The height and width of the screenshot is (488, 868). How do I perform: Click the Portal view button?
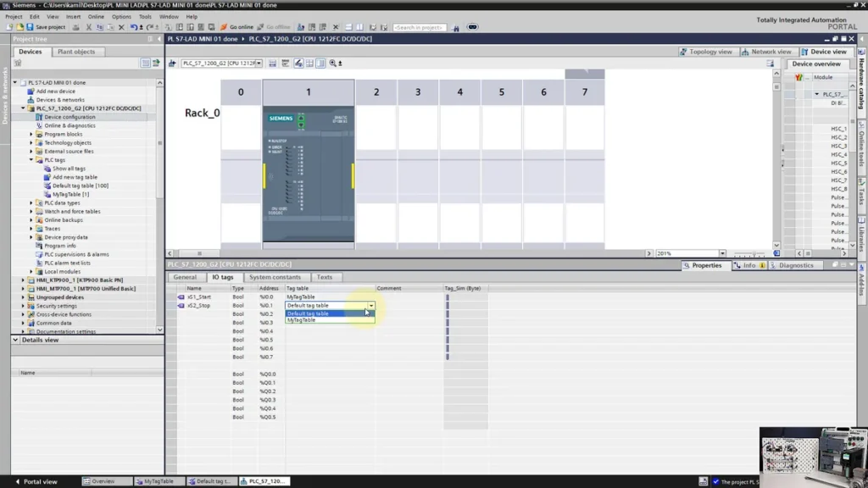(x=36, y=481)
